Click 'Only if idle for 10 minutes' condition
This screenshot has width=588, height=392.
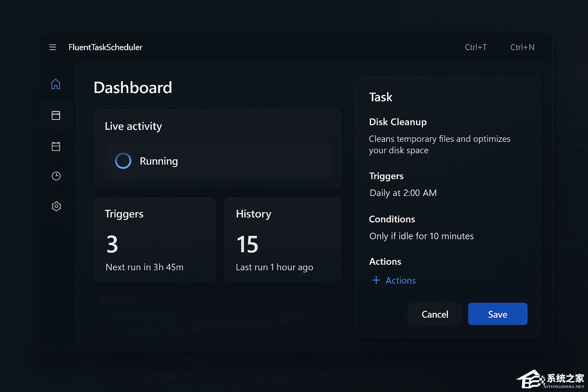pos(421,236)
